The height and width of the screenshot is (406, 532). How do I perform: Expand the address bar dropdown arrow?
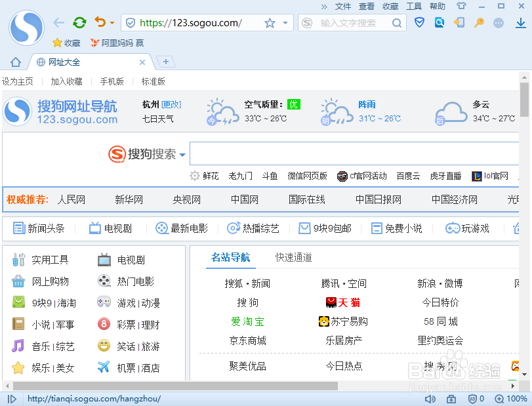[285, 23]
